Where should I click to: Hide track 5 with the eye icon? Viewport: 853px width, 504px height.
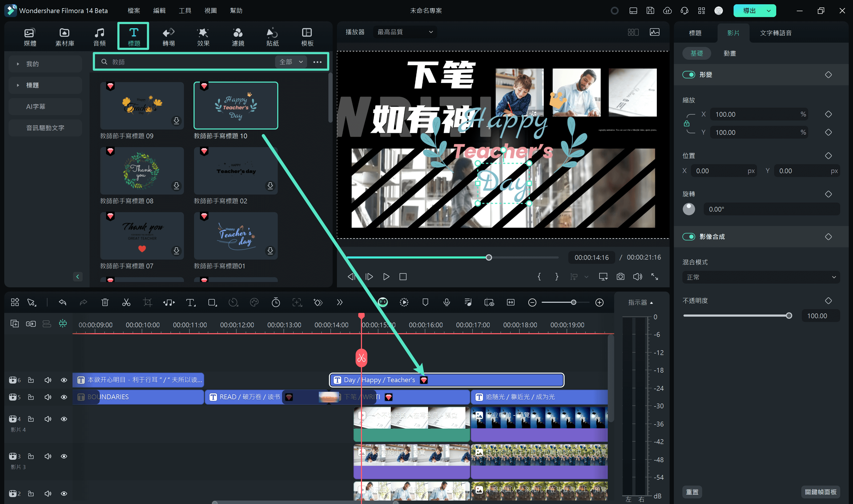tap(64, 397)
